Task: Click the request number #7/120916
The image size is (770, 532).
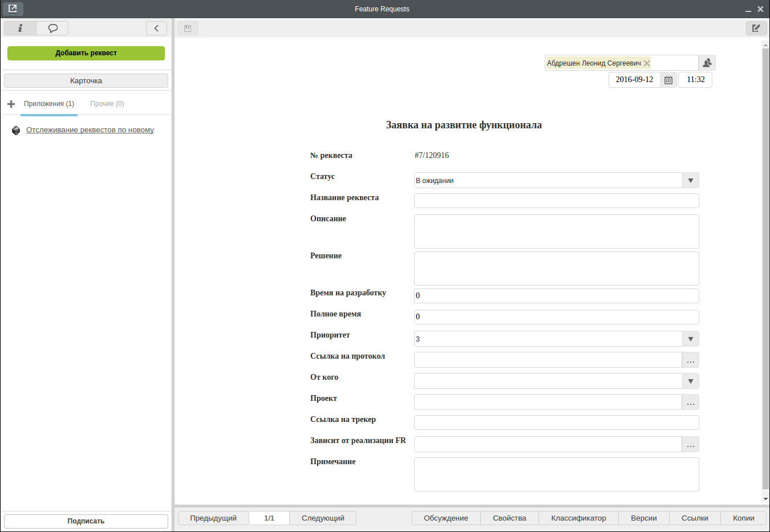Action: tap(432, 155)
